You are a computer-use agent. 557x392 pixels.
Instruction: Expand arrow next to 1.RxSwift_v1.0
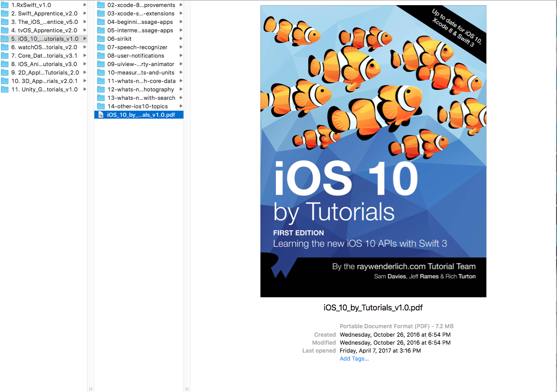click(85, 5)
